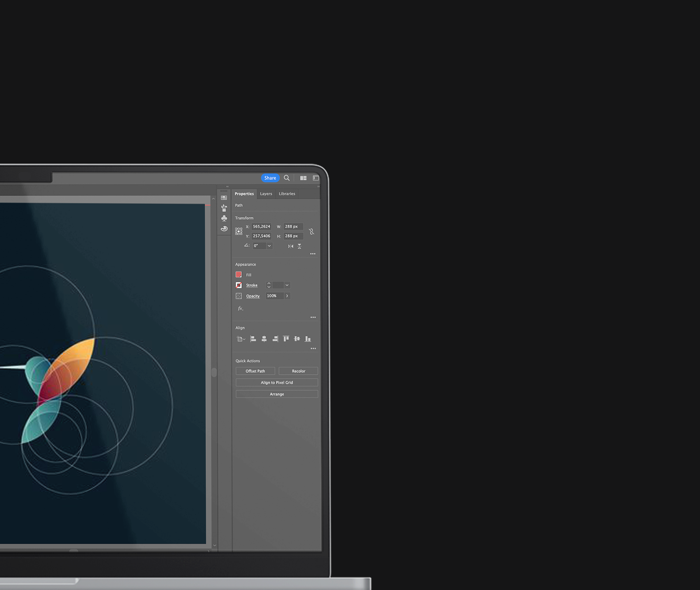Screen dimensions: 700x590
Task: Align objects to horizontal left
Action: [253, 339]
